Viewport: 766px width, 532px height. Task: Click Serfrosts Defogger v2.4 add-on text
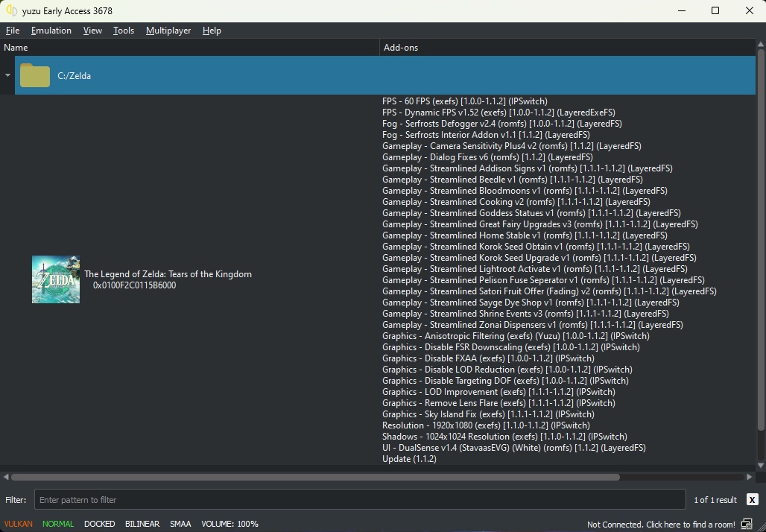[x=501, y=124]
